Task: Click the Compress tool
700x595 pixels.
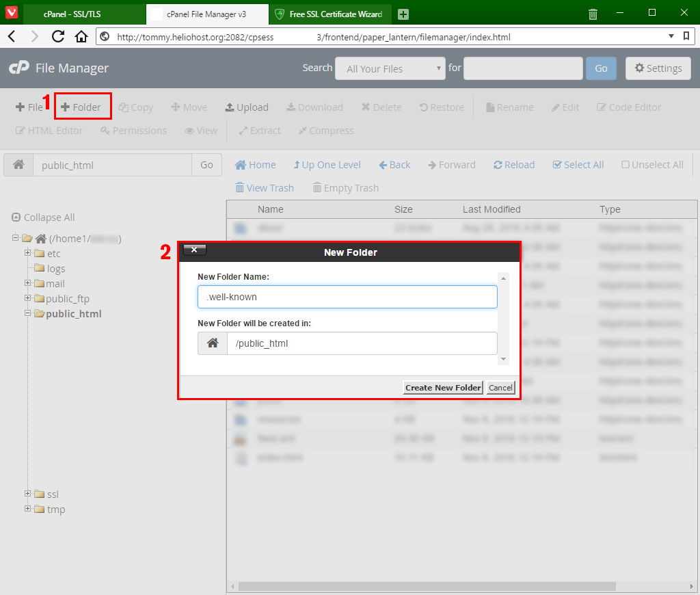Action: tap(326, 131)
